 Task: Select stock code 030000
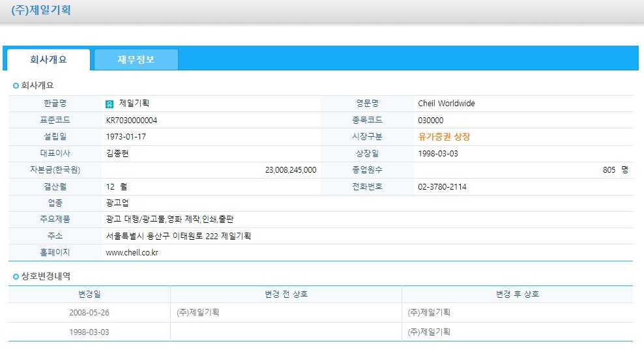tap(431, 121)
